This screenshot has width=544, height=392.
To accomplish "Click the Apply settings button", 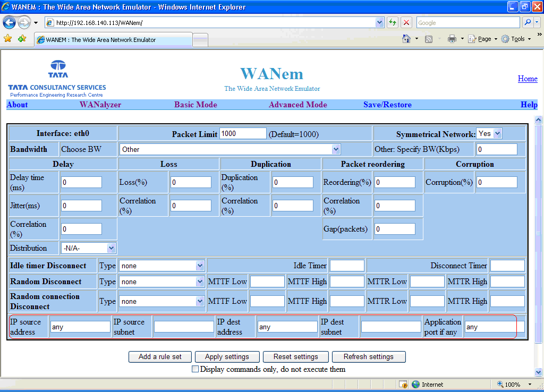I will pyautogui.click(x=227, y=356).
